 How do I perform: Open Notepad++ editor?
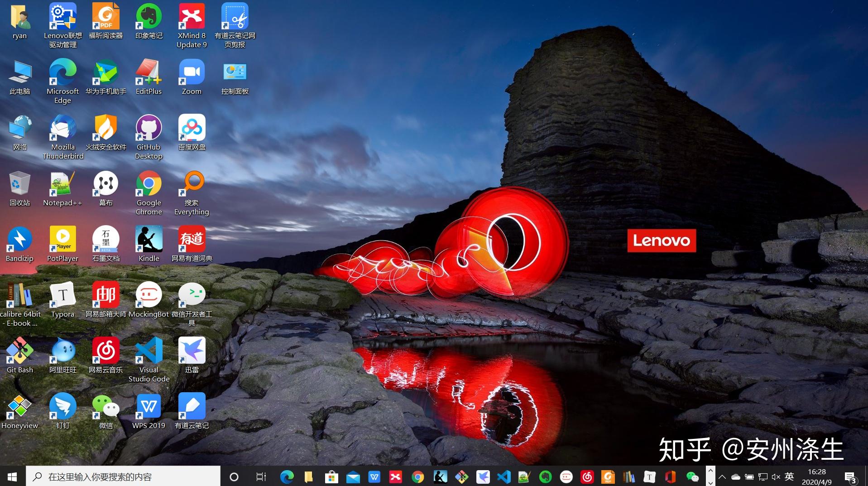tap(62, 183)
